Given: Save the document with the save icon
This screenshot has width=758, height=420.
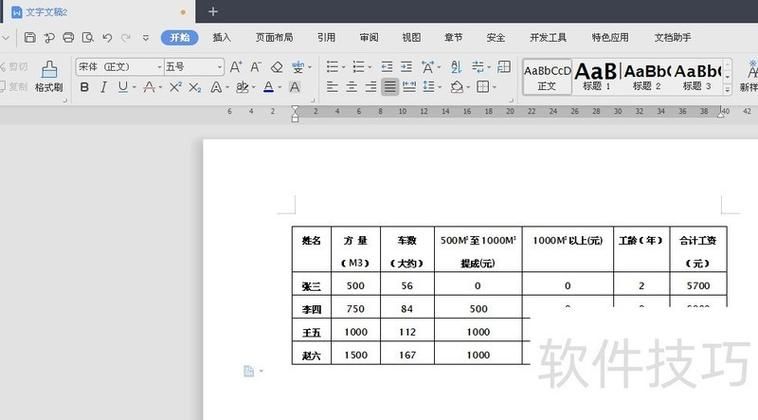Looking at the screenshot, I should click(x=30, y=38).
